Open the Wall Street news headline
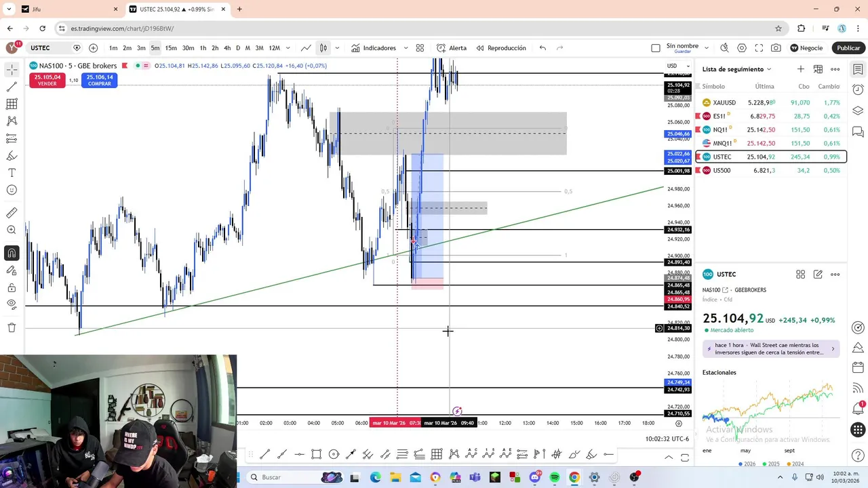The height and width of the screenshot is (488, 868). click(x=772, y=348)
